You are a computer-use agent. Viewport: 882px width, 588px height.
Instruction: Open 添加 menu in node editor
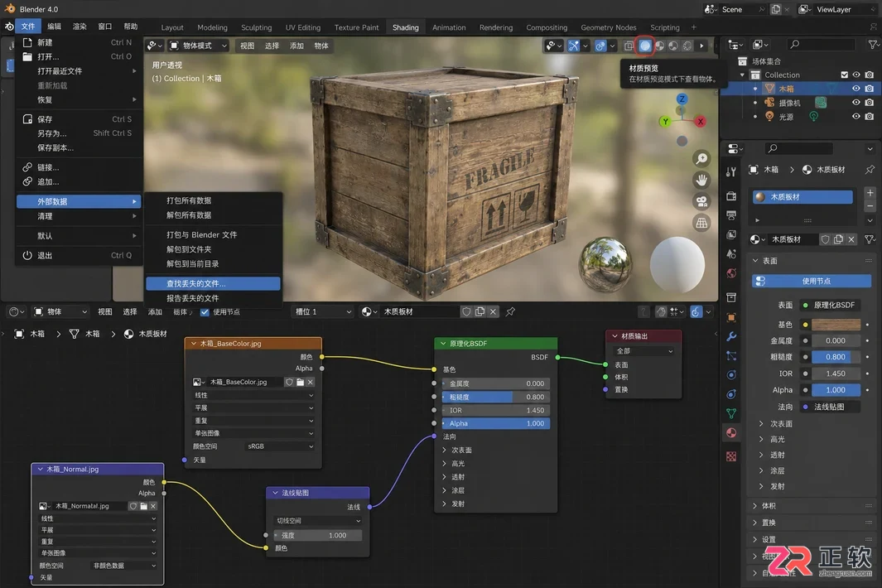[155, 311]
